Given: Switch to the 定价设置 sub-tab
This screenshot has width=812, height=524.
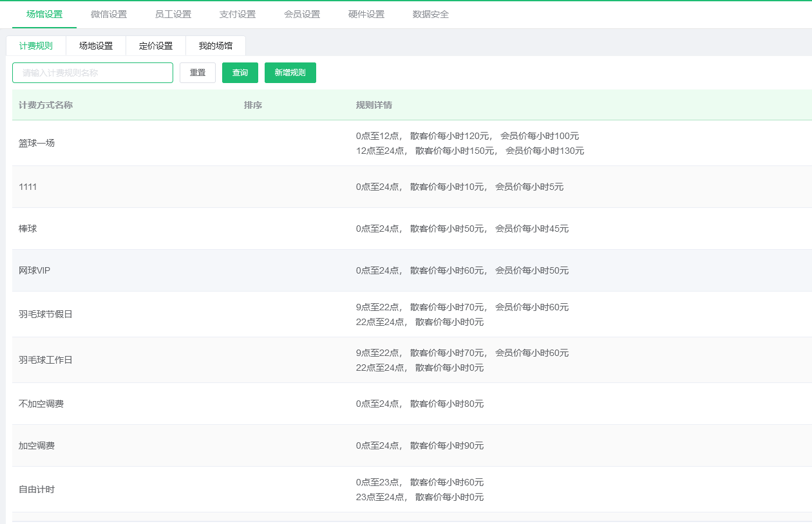Looking at the screenshot, I should [155, 46].
